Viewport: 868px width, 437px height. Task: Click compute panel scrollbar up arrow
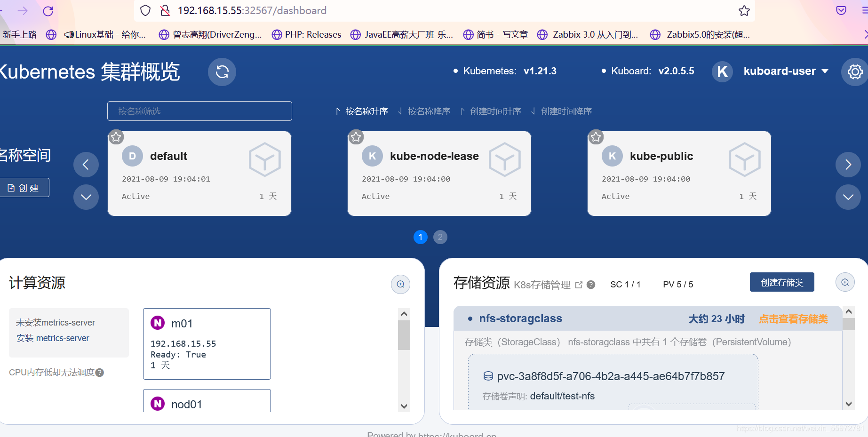(404, 314)
